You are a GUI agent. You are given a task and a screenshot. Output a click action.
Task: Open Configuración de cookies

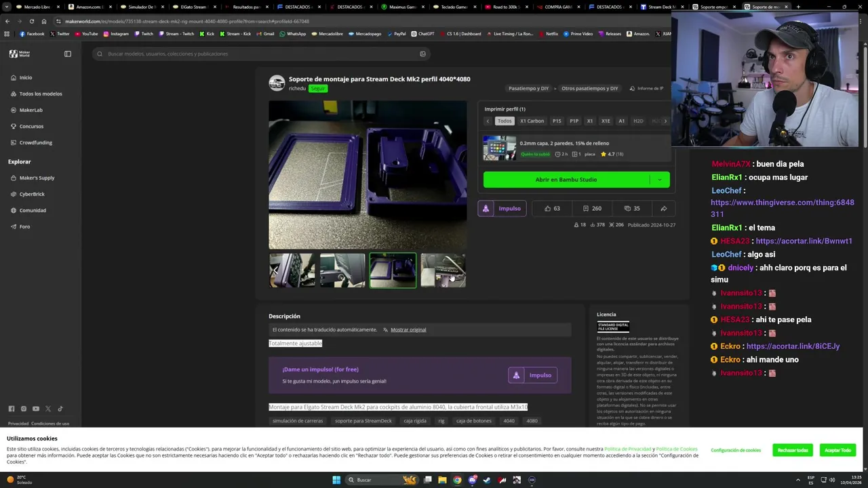click(736, 450)
